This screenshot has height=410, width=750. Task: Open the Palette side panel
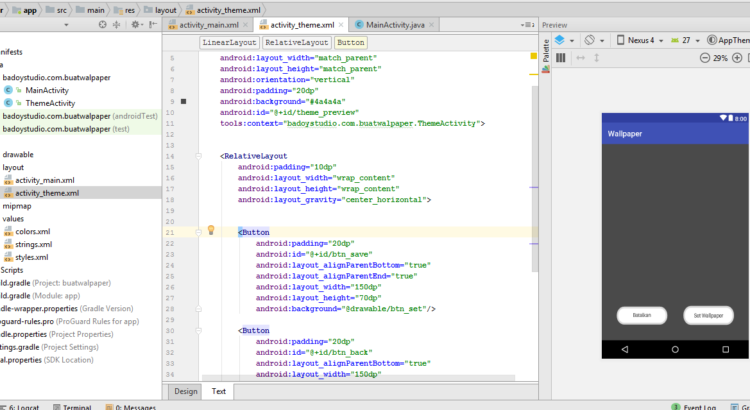coord(546,50)
